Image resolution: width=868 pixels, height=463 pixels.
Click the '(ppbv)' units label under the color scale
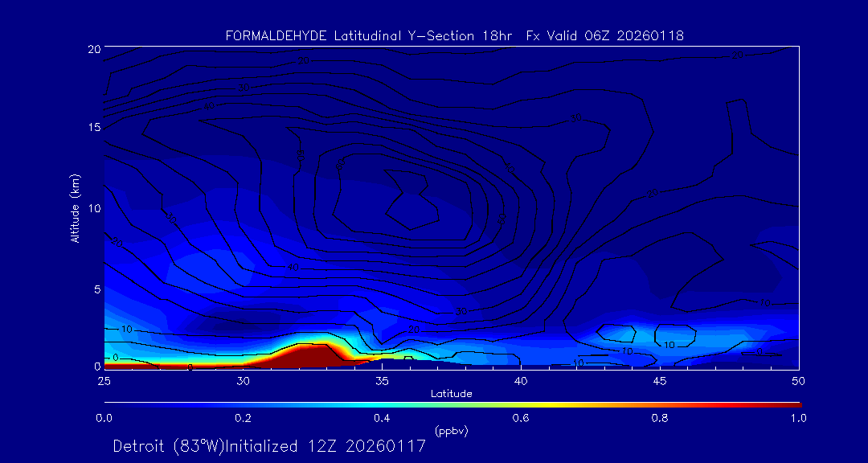click(452, 431)
